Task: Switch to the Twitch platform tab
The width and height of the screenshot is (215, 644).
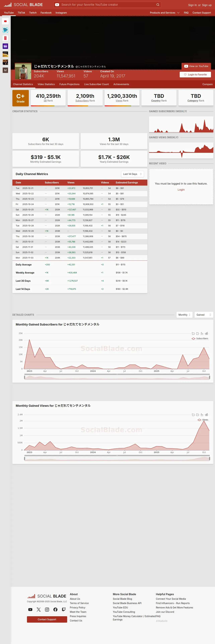Action: click(x=33, y=13)
